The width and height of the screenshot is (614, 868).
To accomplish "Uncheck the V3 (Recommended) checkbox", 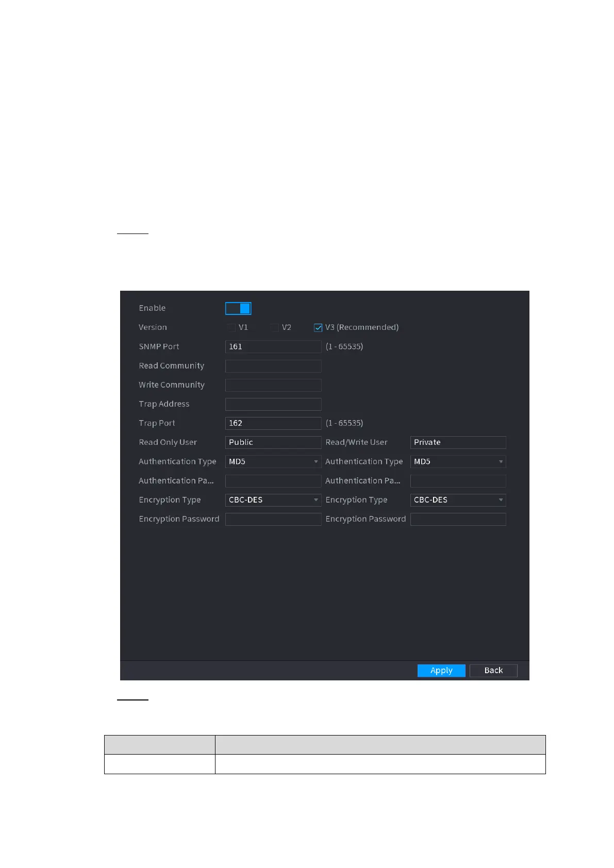I will pyautogui.click(x=318, y=328).
